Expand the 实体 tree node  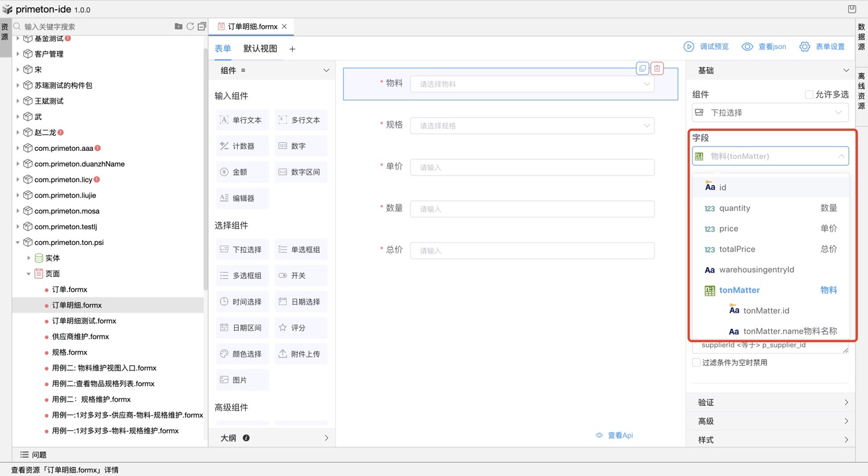(x=28, y=258)
